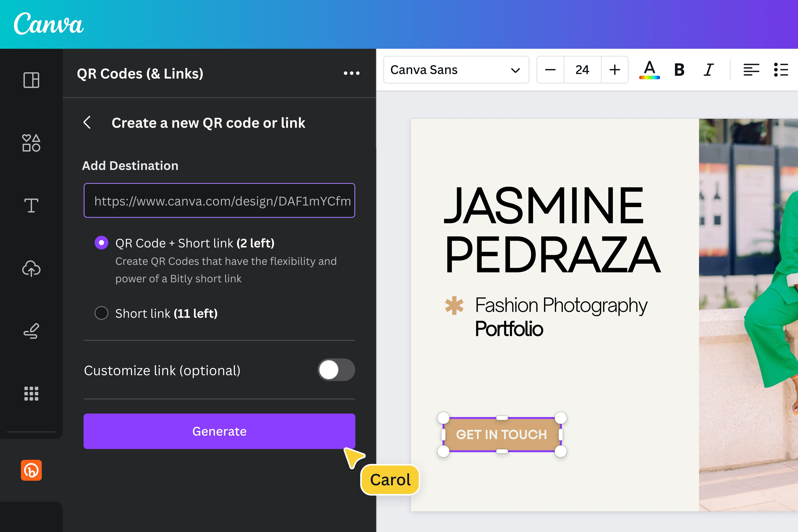Click the back chevron to exit QR creation
The height and width of the screenshot is (532, 798).
click(x=88, y=123)
